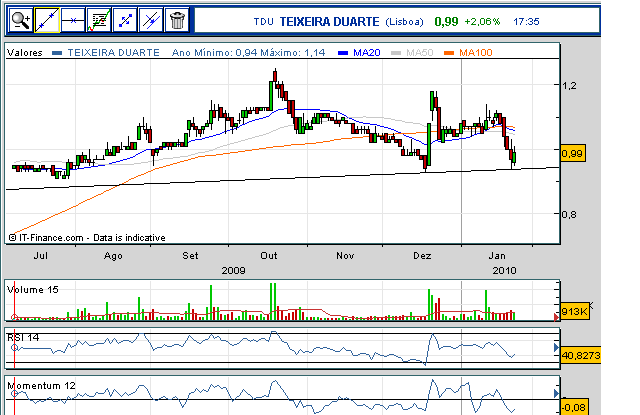Click the yellow -0,08 momentum tag

(574, 407)
